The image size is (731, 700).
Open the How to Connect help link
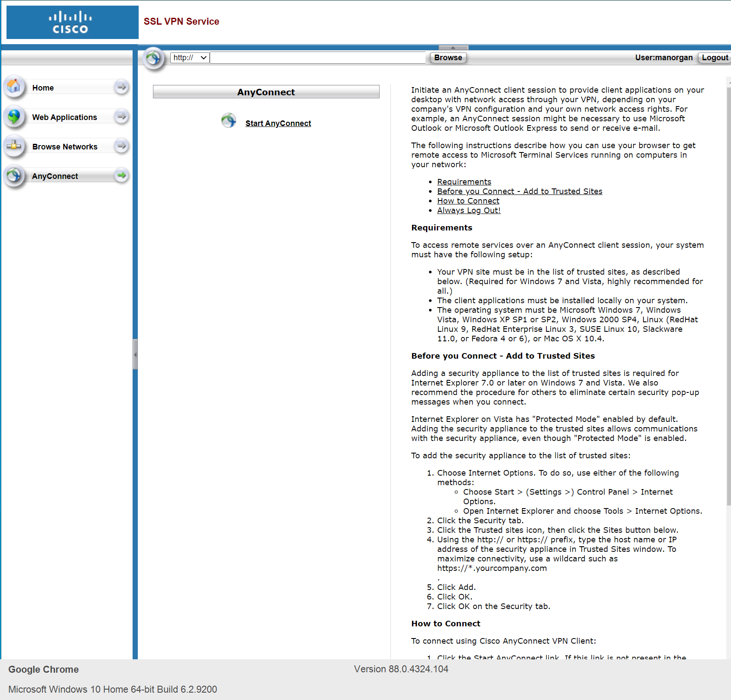click(x=468, y=201)
